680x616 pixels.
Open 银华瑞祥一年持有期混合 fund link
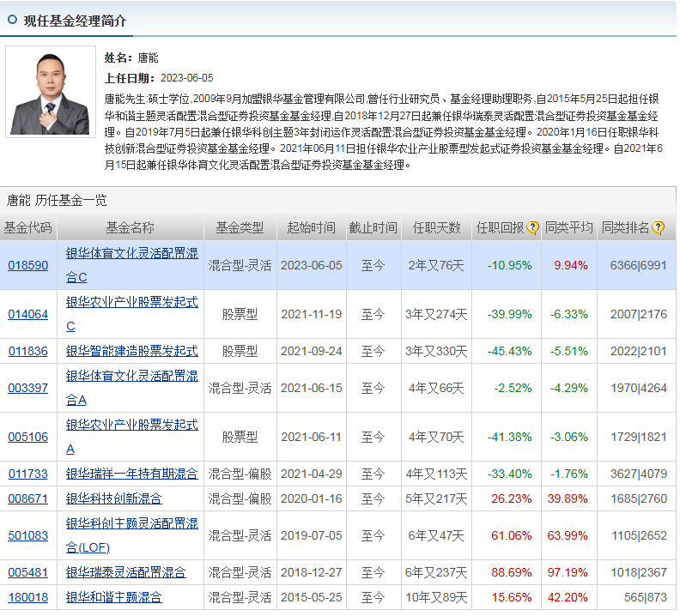pyautogui.click(x=132, y=474)
